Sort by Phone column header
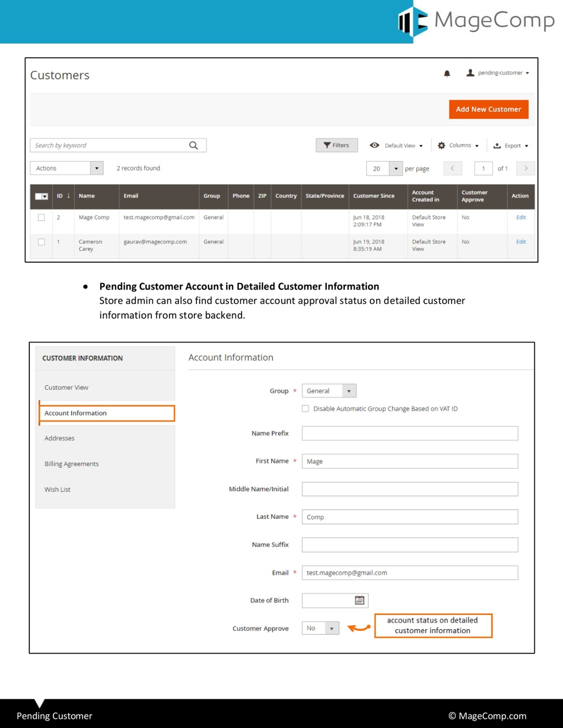The height and width of the screenshot is (728, 563). click(x=241, y=197)
